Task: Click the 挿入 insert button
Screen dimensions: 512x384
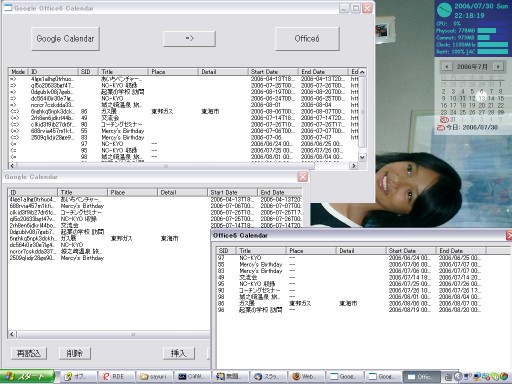Action: click(x=179, y=353)
